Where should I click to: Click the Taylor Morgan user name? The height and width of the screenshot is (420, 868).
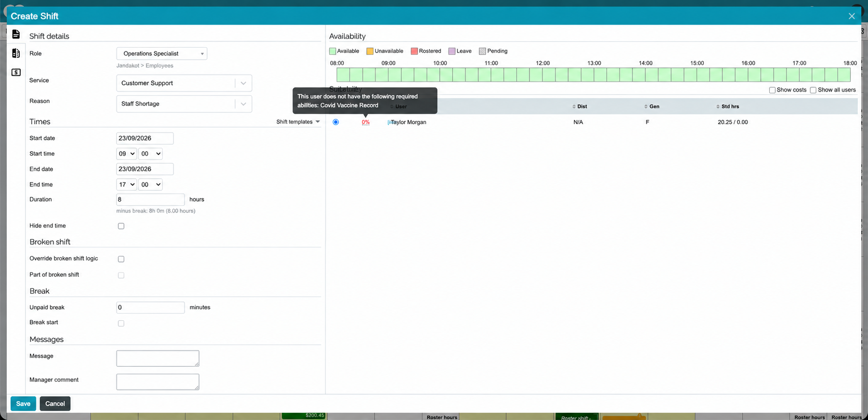click(x=408, y=122)
